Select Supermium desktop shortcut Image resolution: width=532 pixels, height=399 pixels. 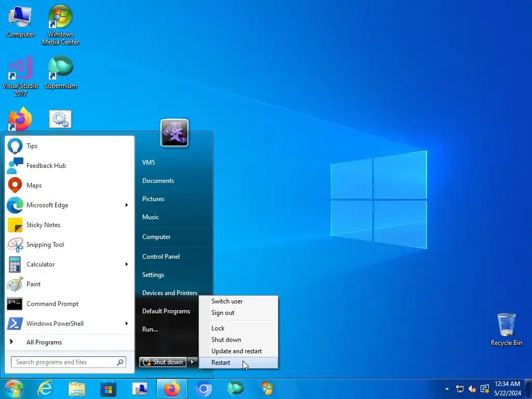tap(60, 73)
